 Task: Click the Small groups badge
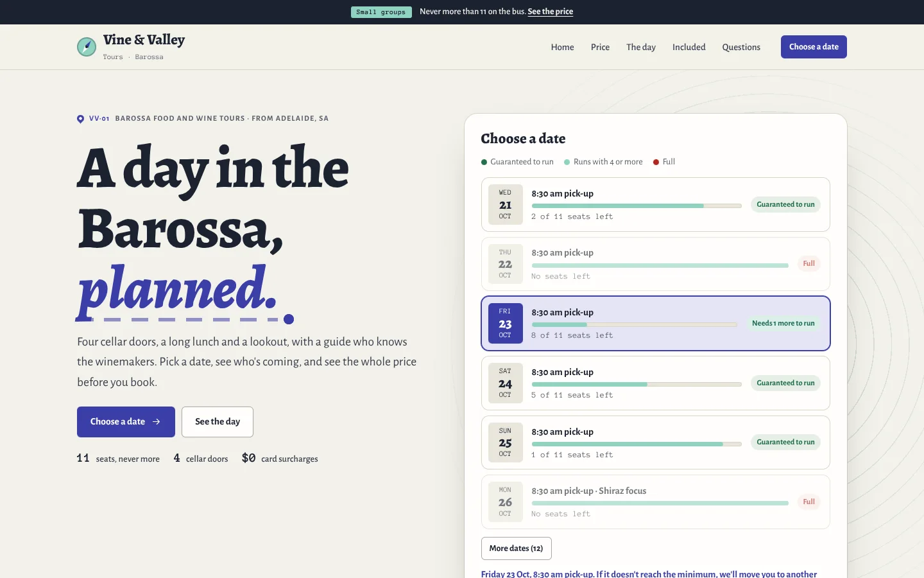(381, 12)
